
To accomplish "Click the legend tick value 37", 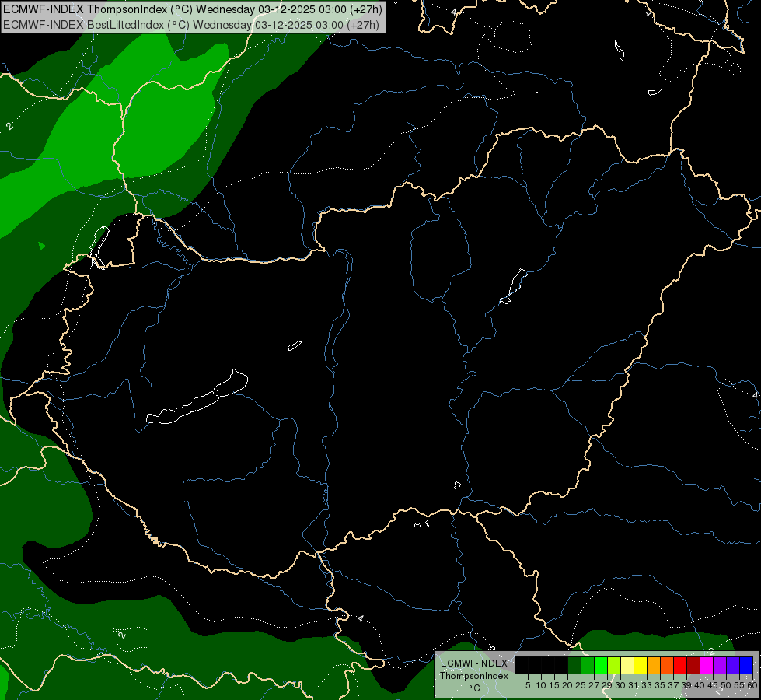I will tap(674, 685).
